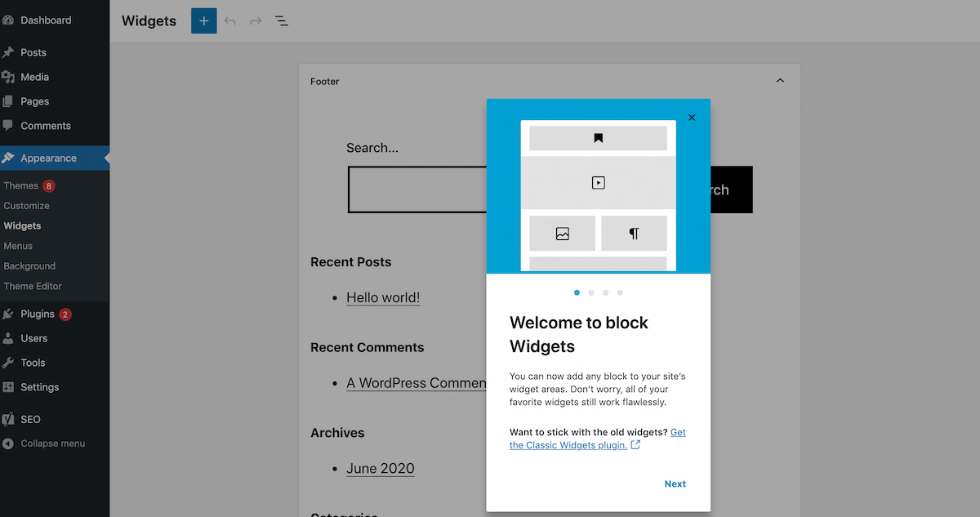
Task: Click the Plugins update count badge 2
Action: pyautogui.click(x=65, y=314)
